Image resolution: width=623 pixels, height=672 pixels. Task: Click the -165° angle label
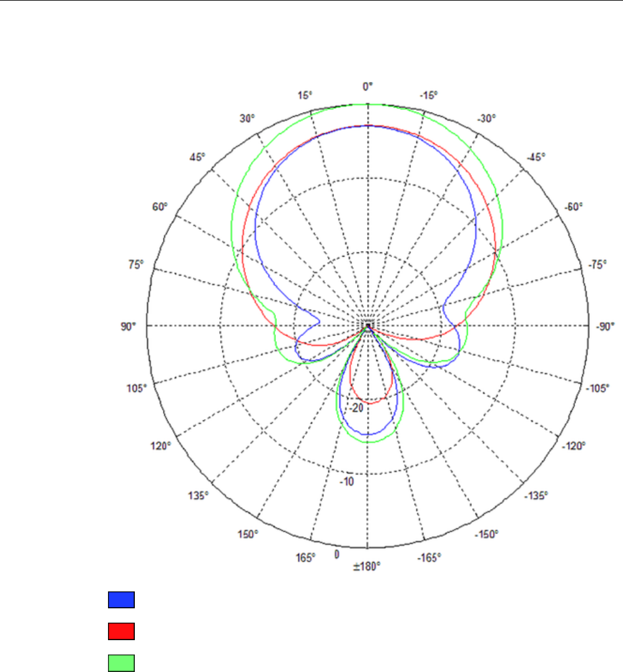[429, 558]
